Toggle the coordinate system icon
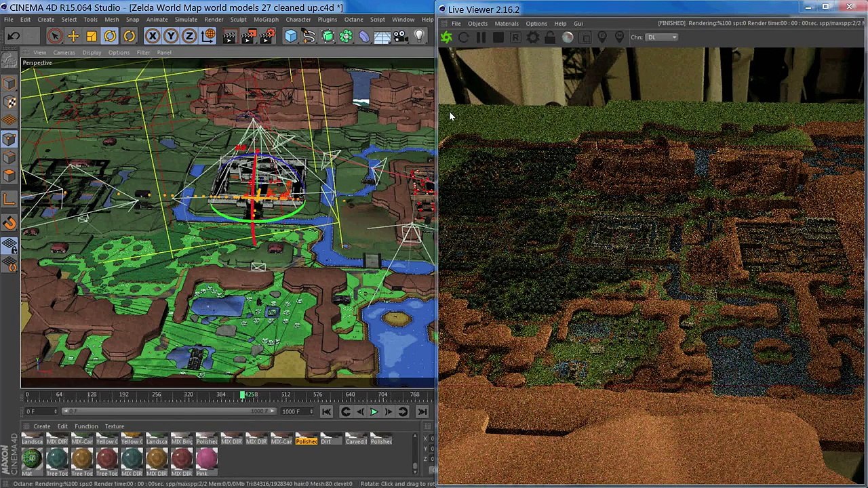The width and height of the screenshot is (868, 488). (208, 37)
